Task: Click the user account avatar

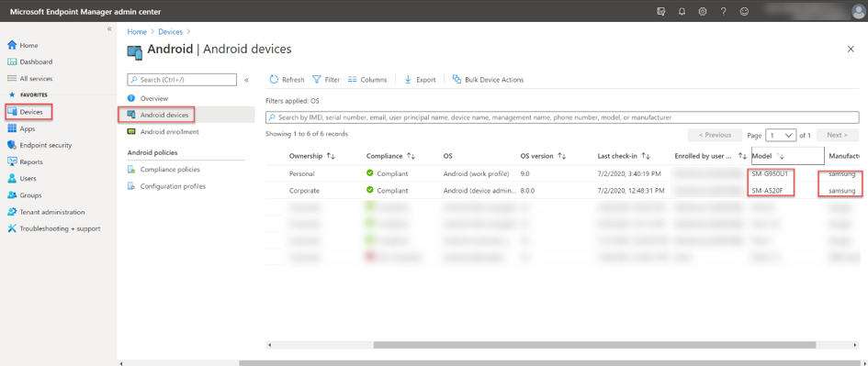Action: tap(858, 11)
